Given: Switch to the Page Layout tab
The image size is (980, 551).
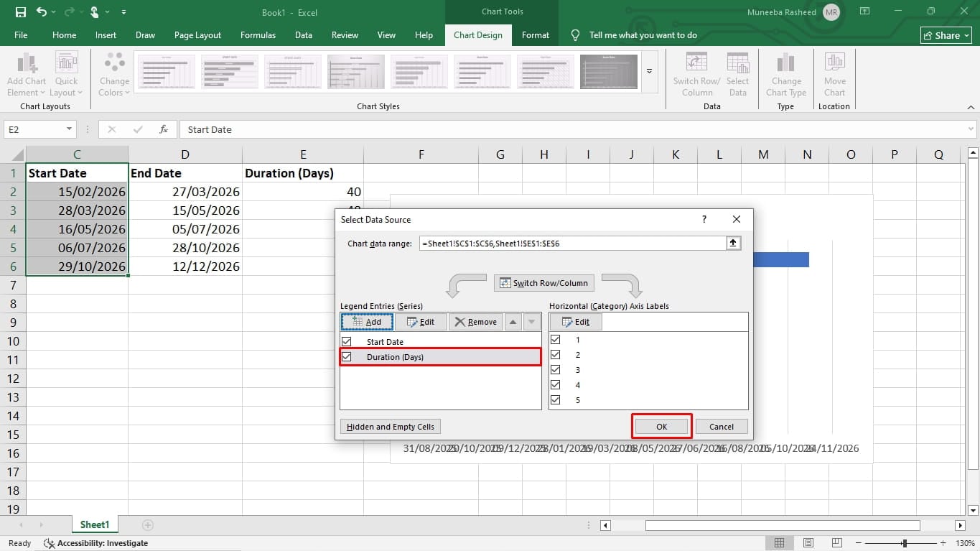Looking at the screenshot, I should tap(197, 34).
